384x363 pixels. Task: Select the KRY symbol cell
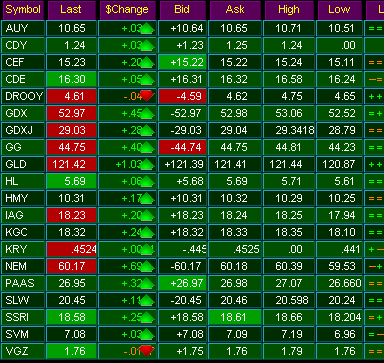pyautogui.click(x=23, y=249)
